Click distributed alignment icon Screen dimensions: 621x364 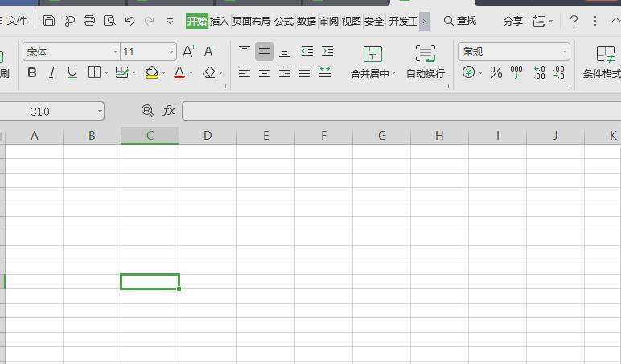(x=325, y=72)
